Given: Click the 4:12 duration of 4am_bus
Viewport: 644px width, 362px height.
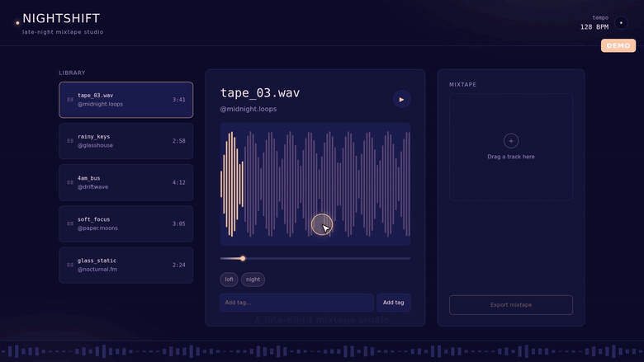Looking at the screenshot, I should (178, 182).
